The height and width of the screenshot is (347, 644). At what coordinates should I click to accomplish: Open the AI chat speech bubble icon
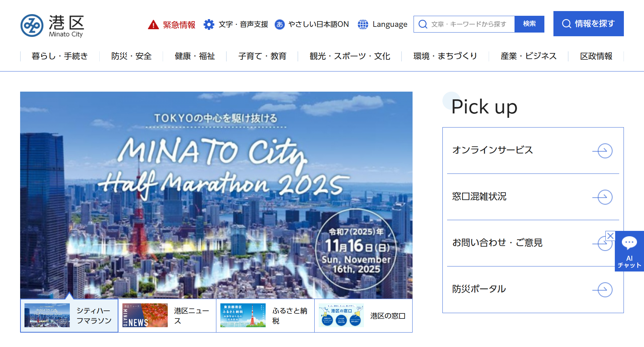[x=629, y=243]
